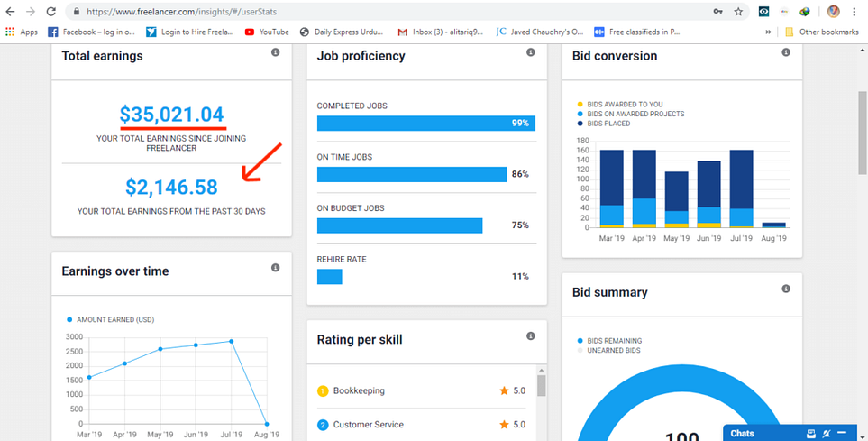Click the saved password key icon
Screen dimensions: 868x441
[x=718, y=12]
